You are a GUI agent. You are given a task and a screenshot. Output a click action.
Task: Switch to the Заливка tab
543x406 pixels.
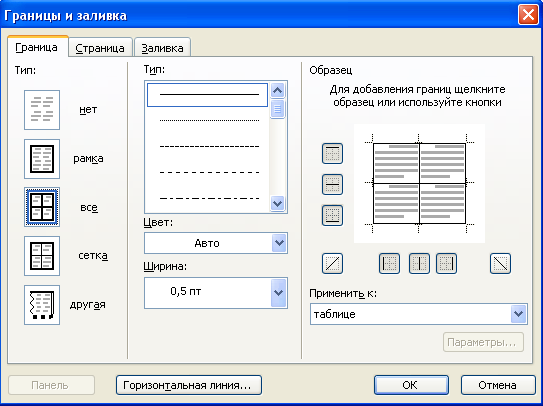click(162, 48)
